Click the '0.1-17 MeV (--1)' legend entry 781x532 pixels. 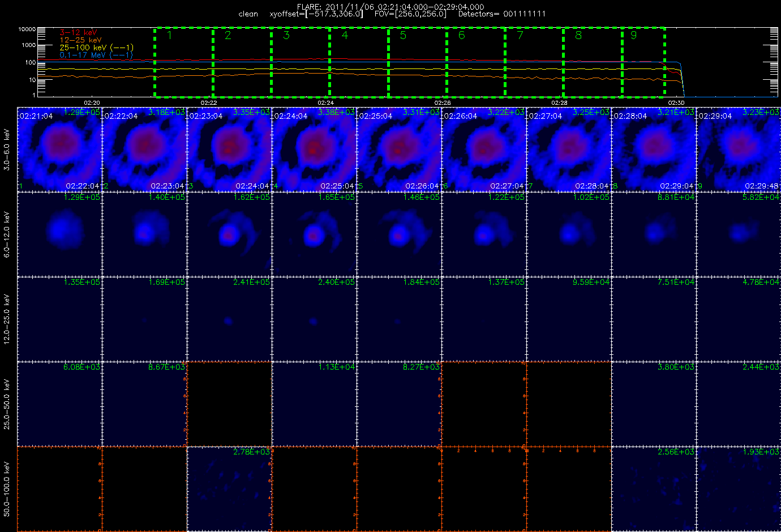pyautogui.click(x=96, y=55)
